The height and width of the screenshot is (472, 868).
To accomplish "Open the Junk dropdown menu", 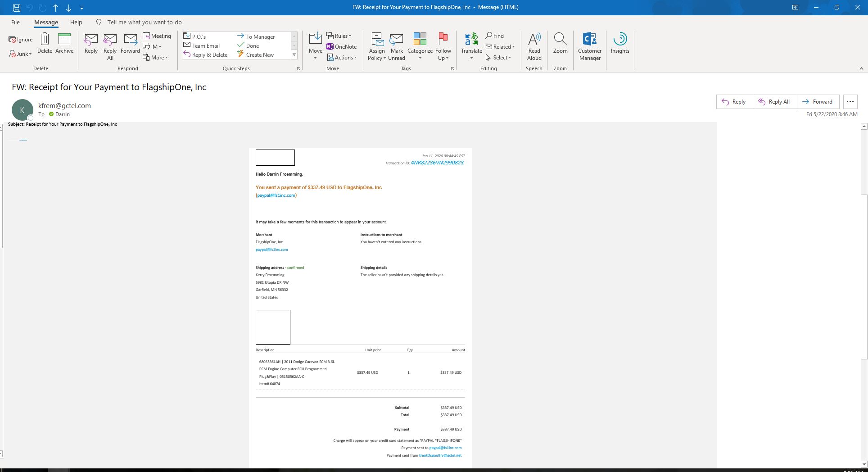I will point(20,54).
